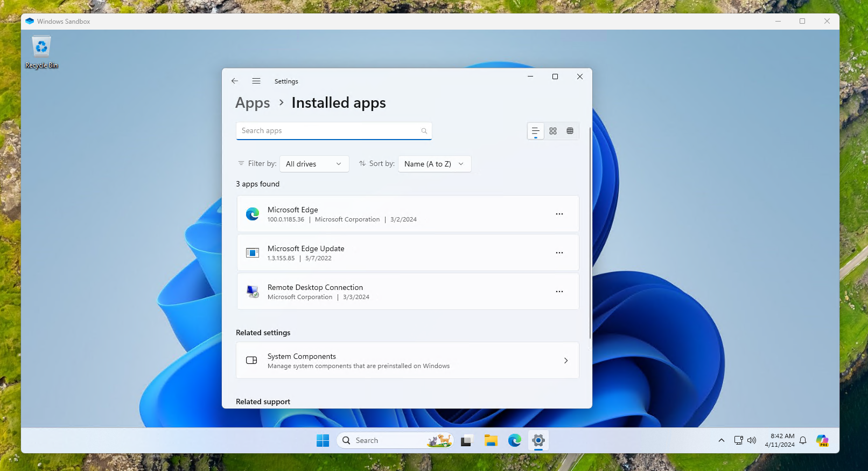Viewport: 868px width, 471px height.
Task: Open the Copilot preview taskbar icon
Action: pos(822,440)
